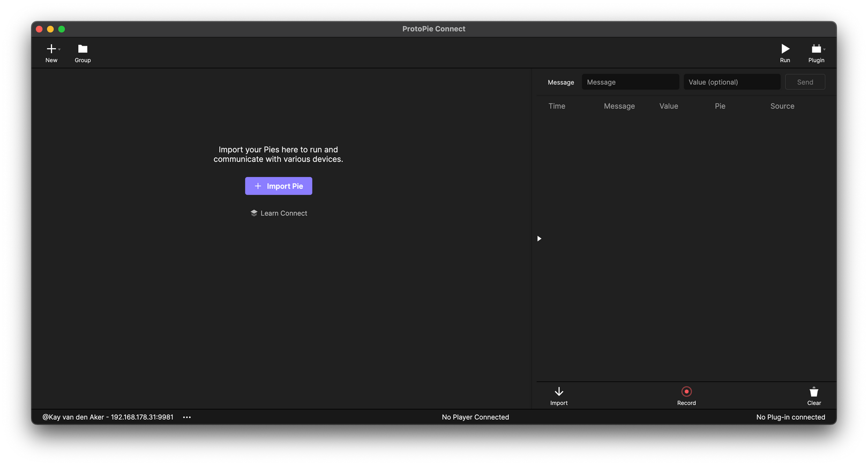
Task: Start the Run play icon
Action: tap(785, 49)
